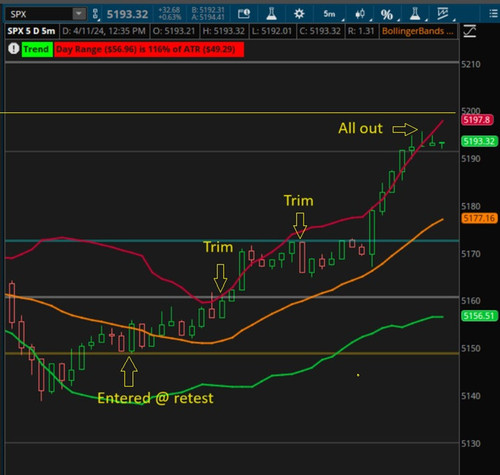The width and height of the screenshot is (500, 475).
Task: Click the orange BollingerBands study label
Action: pyautogui.click(x=418, y=31)
